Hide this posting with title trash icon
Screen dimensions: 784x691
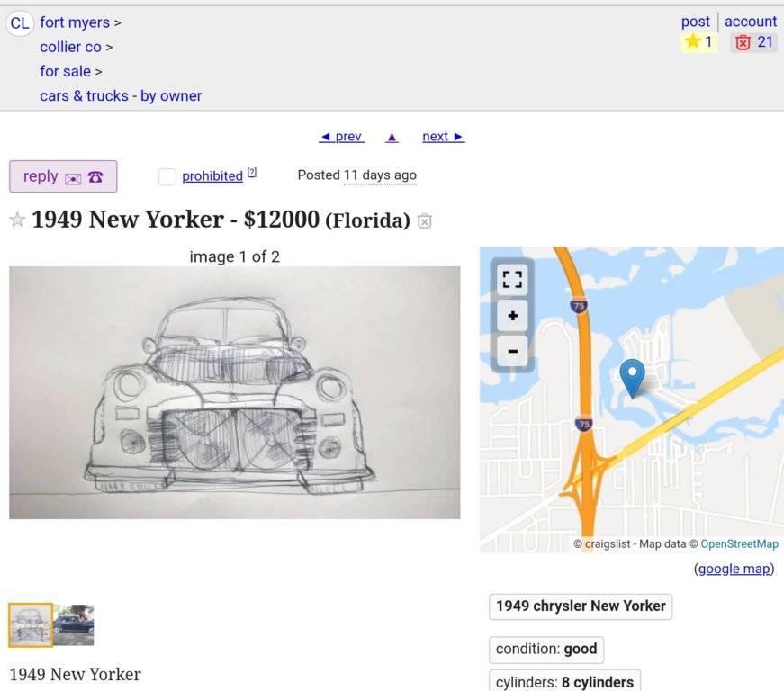pyautogui.click(x=425, y=220)
